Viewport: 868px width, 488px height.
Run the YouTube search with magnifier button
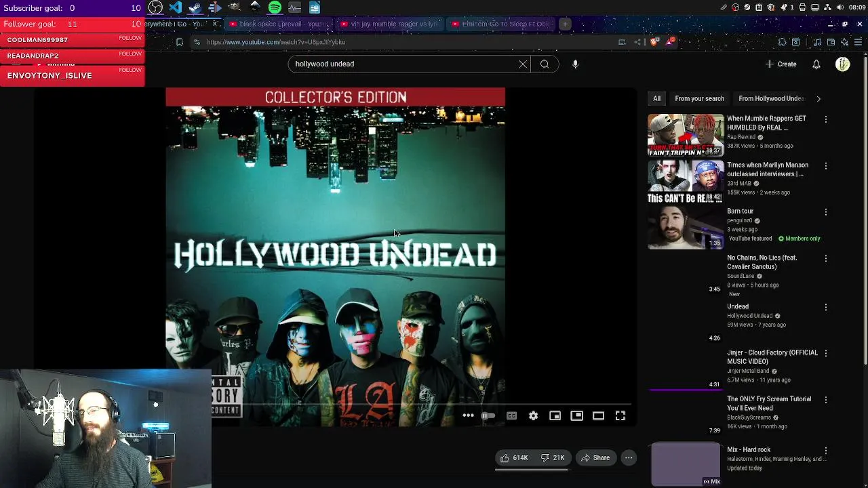[x=545, y=64]
